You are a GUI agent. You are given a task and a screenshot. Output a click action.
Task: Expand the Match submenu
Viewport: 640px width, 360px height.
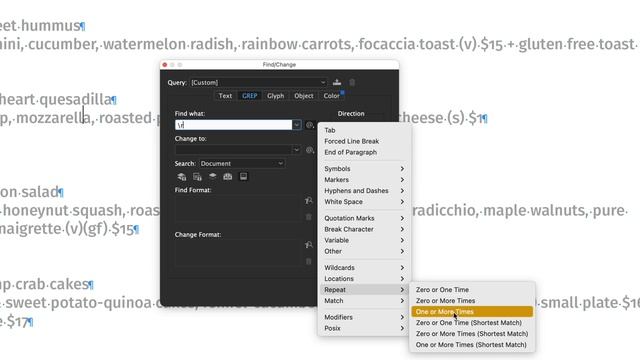364,301
